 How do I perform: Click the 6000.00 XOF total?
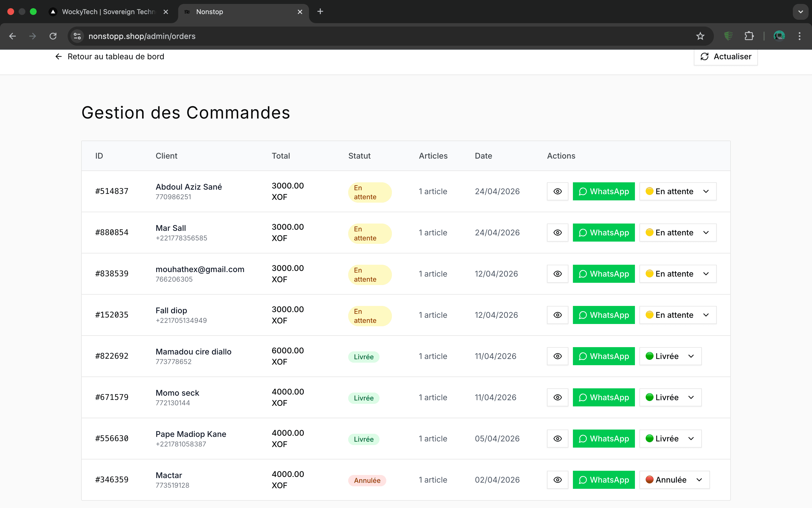tap(288, 356)
